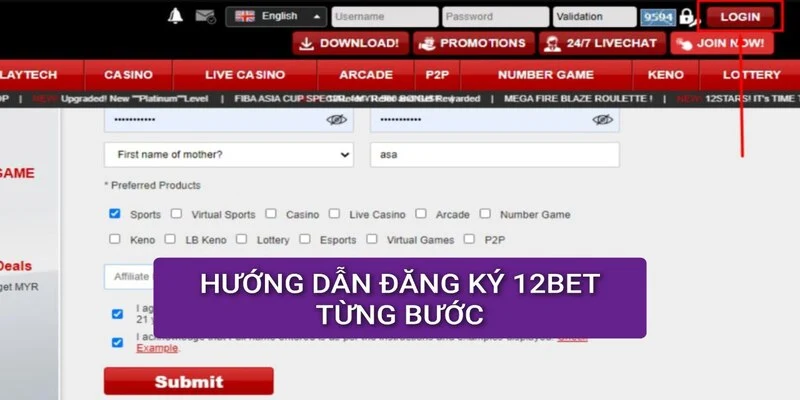
Task: Enable the Live Casino checkbox
Action: pyautogui.click(x=334, y=213)
